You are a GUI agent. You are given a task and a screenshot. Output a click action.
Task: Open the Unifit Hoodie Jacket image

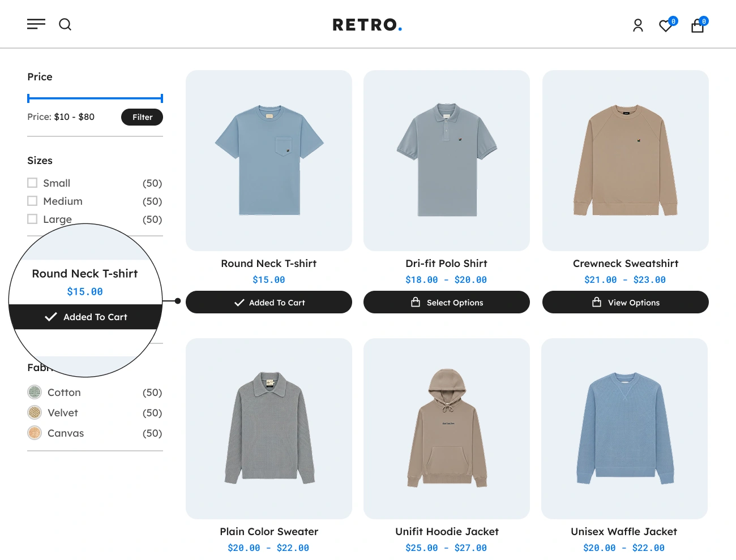click(447, 429)
